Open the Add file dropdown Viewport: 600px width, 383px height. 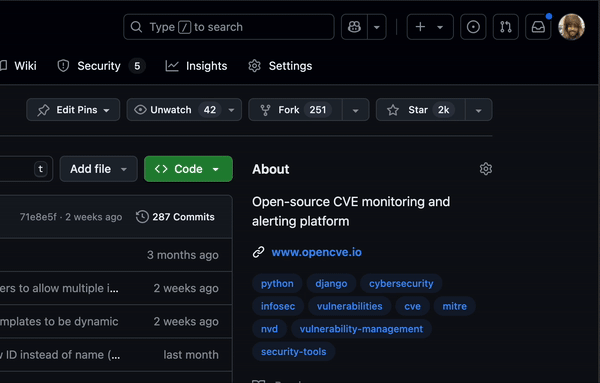tap(98, 169)
